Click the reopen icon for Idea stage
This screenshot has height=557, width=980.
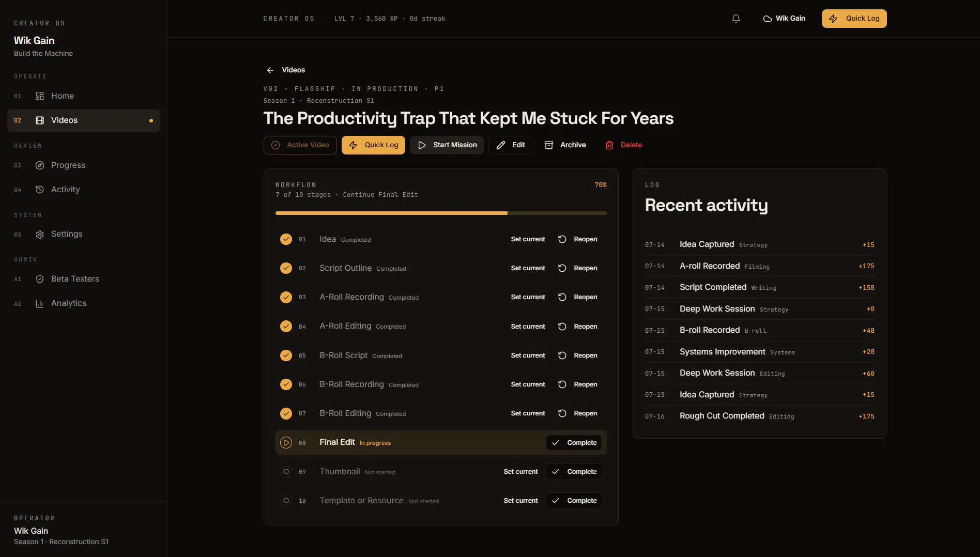click(562, 239)
